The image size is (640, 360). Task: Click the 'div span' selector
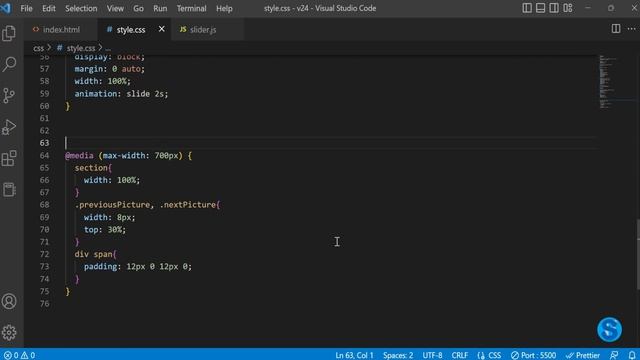point(93,254)
